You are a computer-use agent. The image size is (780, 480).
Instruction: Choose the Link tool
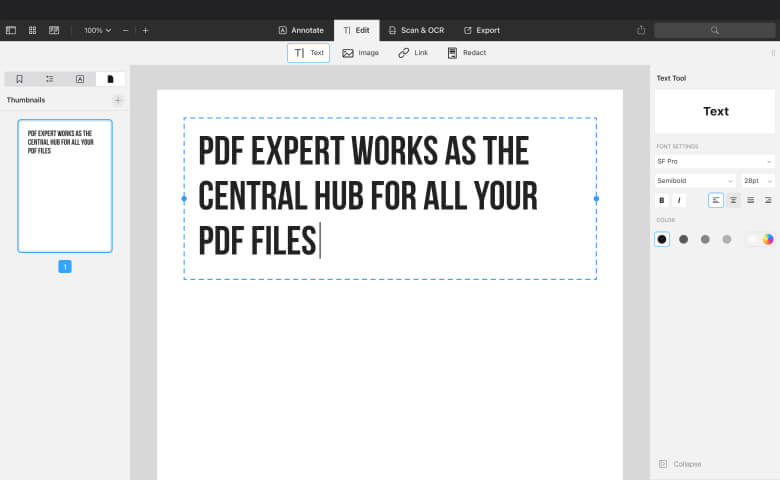click(x=413, y=53)
